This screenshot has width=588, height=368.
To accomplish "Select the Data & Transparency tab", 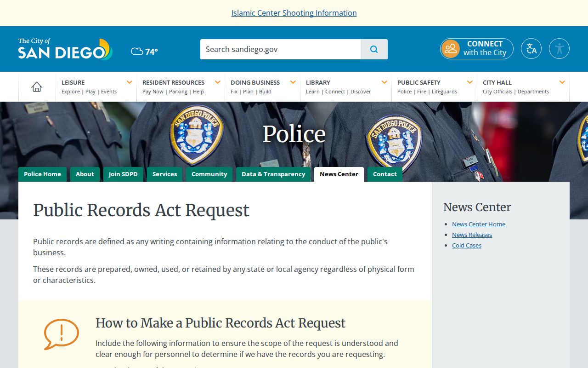I will 273,174.
